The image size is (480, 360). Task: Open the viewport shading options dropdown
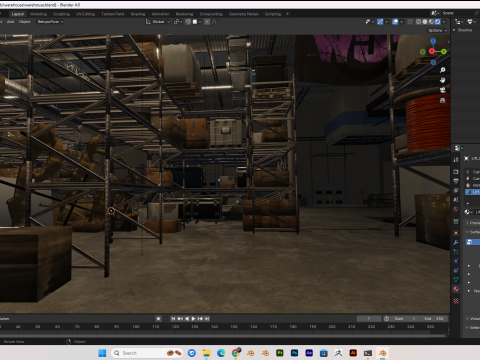click(x=444, y=22)
